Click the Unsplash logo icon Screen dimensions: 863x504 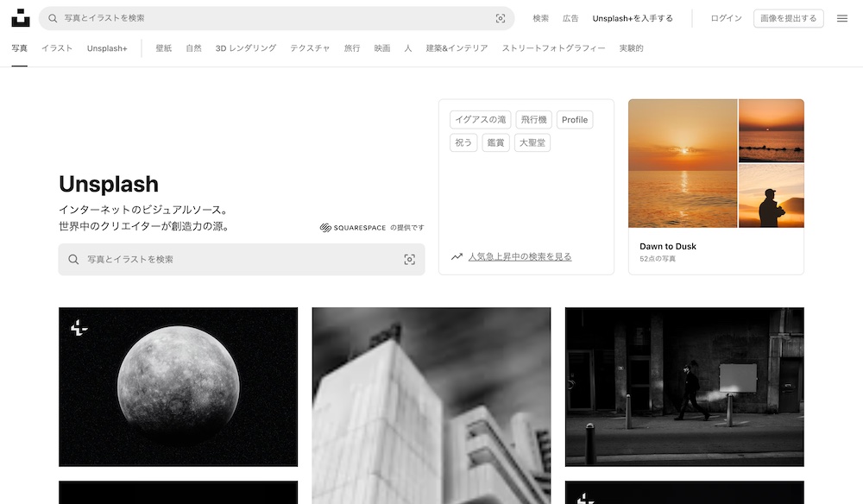(x=21, y=18)
